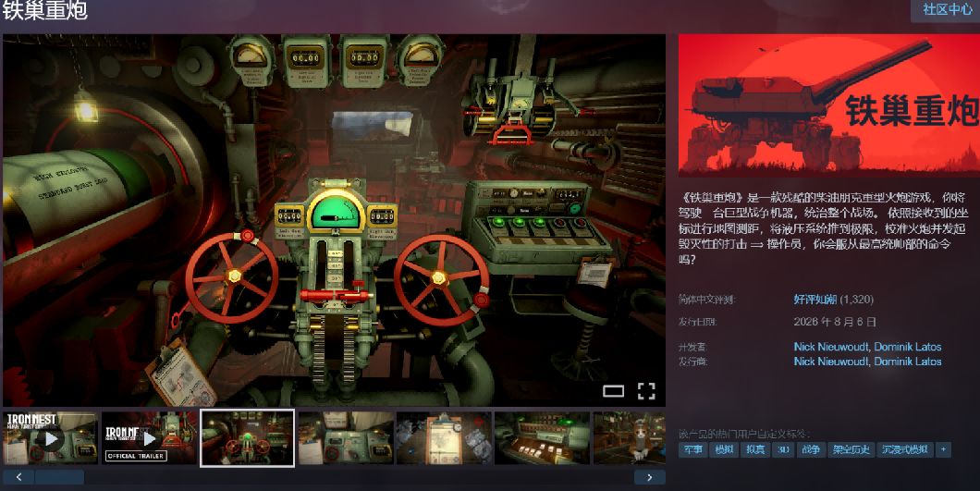Viewport: 980px width, 491px height.
Task: Click the 军事 tag
Action: 692,449
